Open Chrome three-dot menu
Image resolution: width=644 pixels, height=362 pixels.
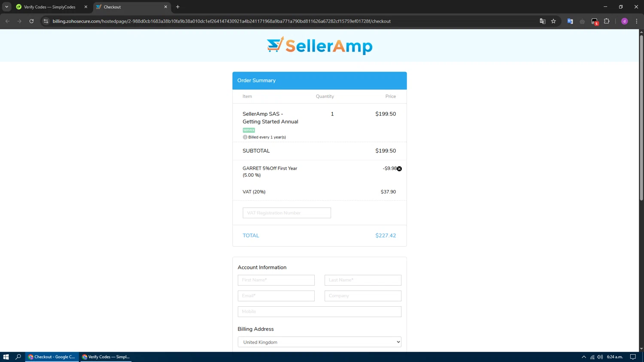637,21
